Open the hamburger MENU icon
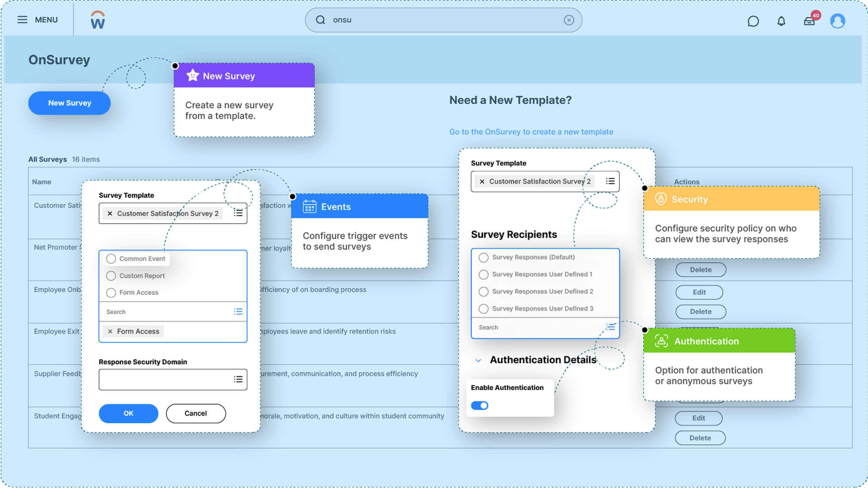 coord(22,20)
